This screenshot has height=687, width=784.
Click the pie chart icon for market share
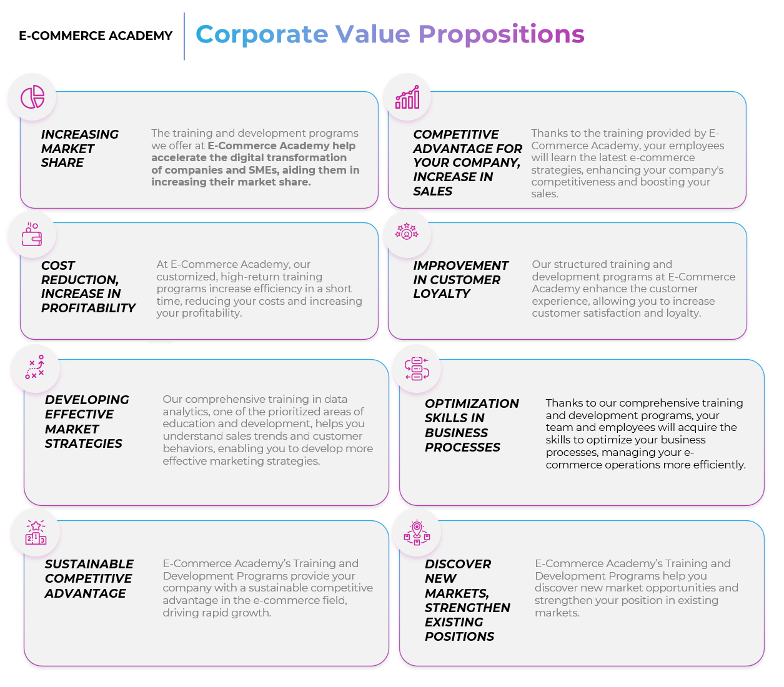(x=32, y=97)
